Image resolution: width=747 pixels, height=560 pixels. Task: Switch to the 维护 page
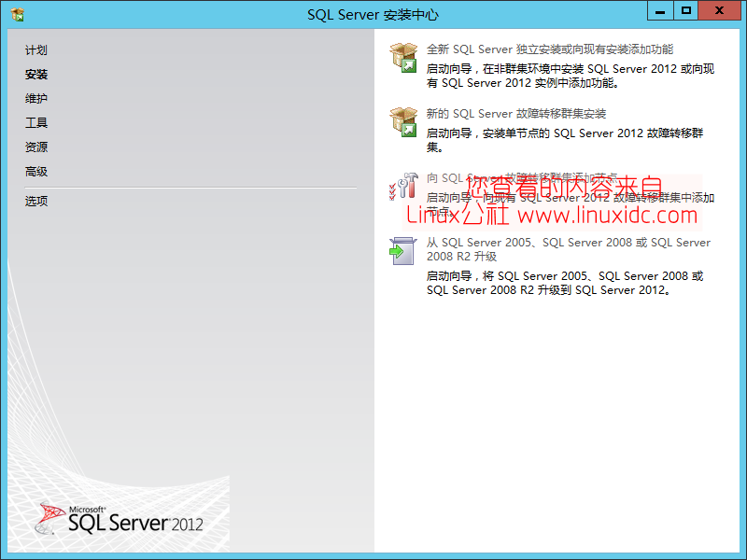click(36, 99)
